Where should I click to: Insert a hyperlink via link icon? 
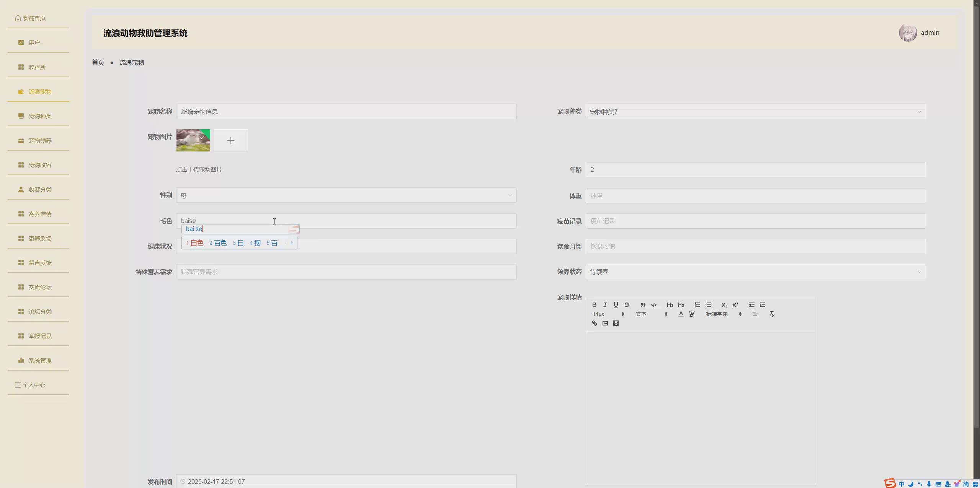(x=594, y=323)
